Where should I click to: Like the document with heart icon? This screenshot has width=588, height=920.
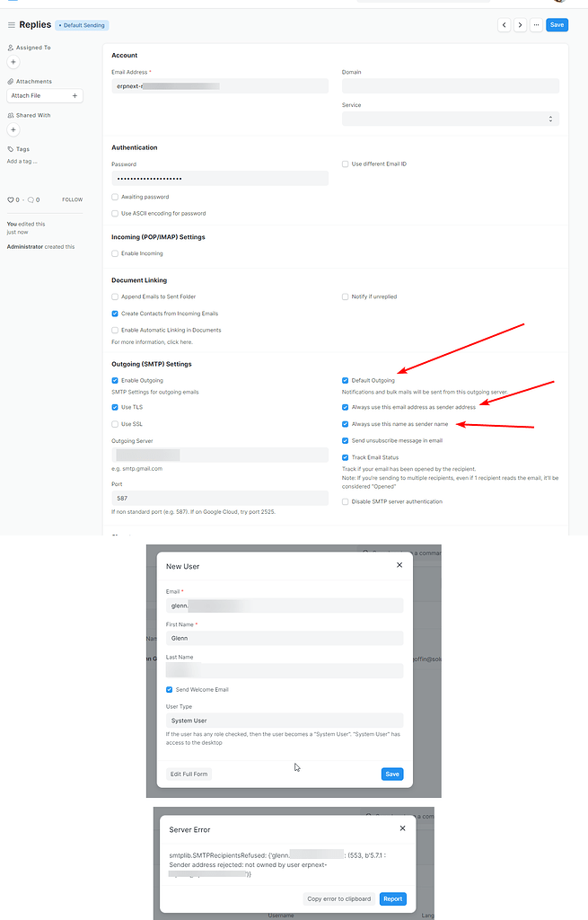[11, 199]
